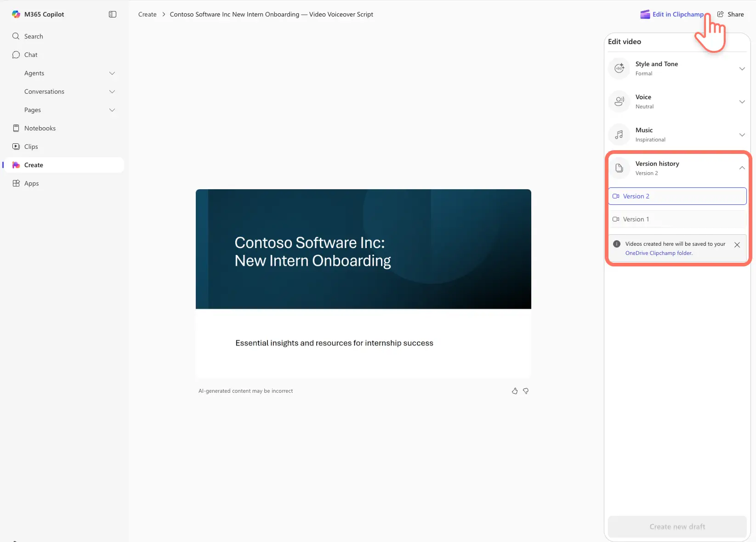Collapse the Version history section

coord(742,168)
